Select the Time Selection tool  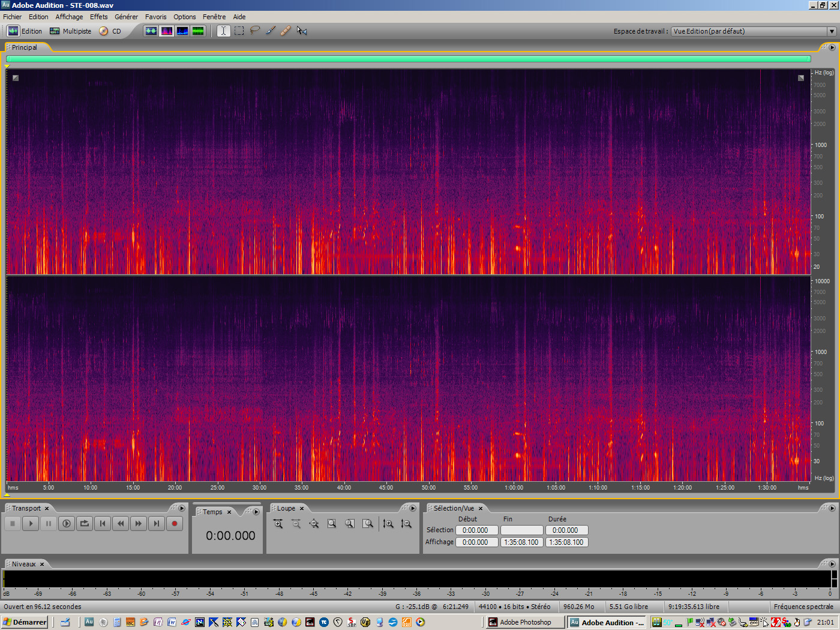click(x=223, y=31)
